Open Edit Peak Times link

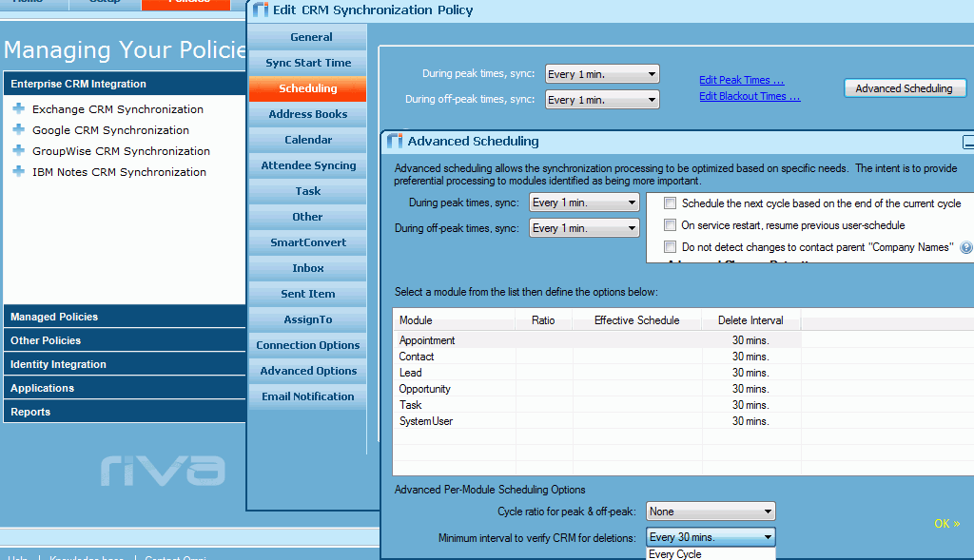741,81
